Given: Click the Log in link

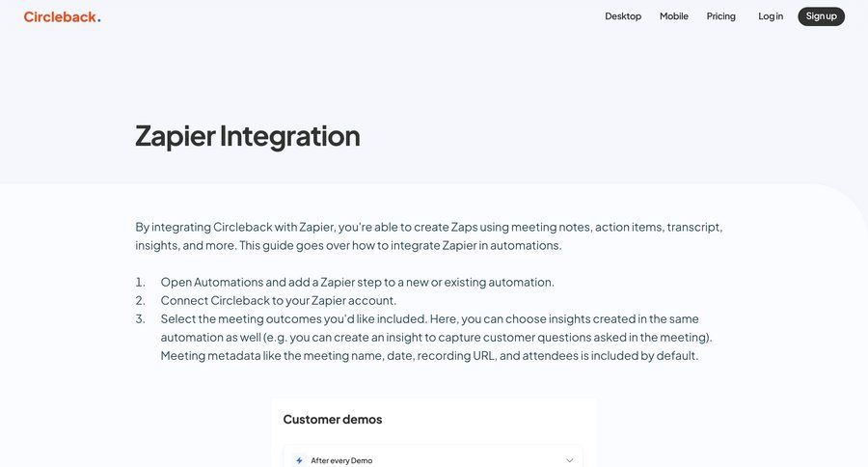Looking at the screenshot, I should [771, 16].
